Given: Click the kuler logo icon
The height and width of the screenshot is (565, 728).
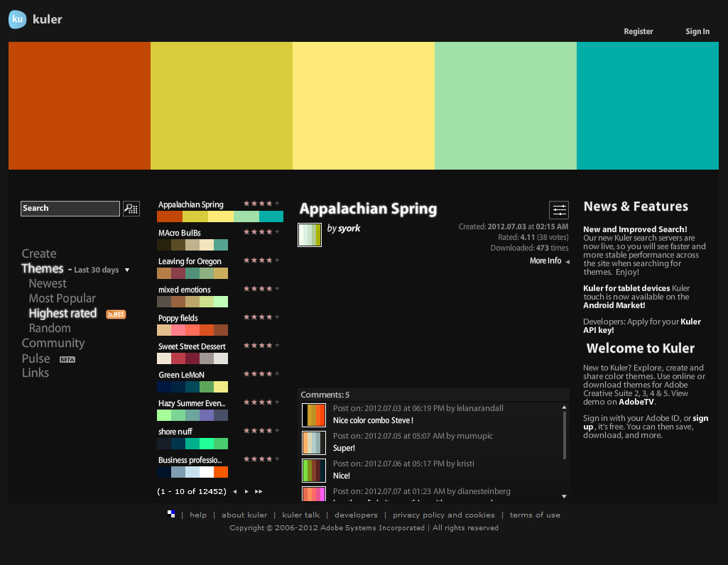Looking at the screenshot, I should click(x=18, y=19).
